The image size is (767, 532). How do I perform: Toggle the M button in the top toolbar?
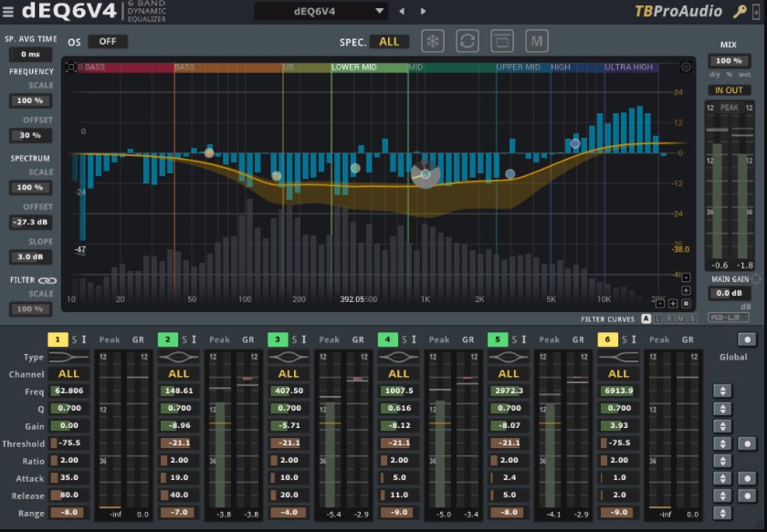(x=537, y=41)
